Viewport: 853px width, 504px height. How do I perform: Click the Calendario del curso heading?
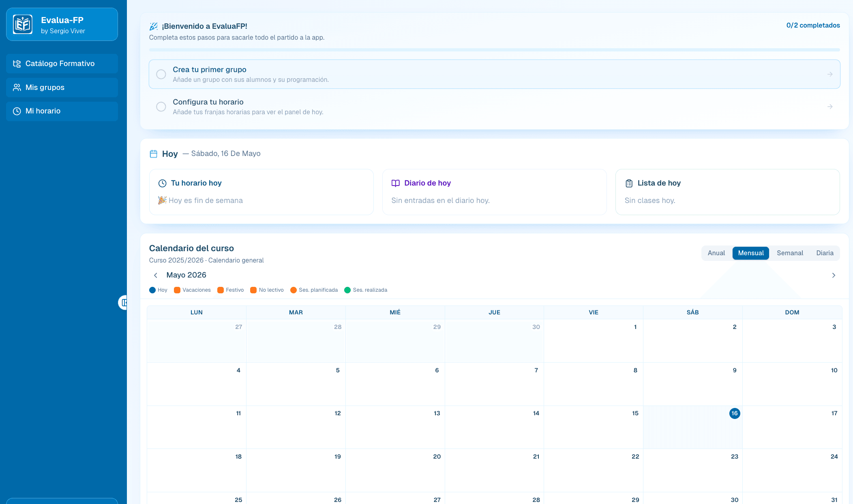pos(191,248)
